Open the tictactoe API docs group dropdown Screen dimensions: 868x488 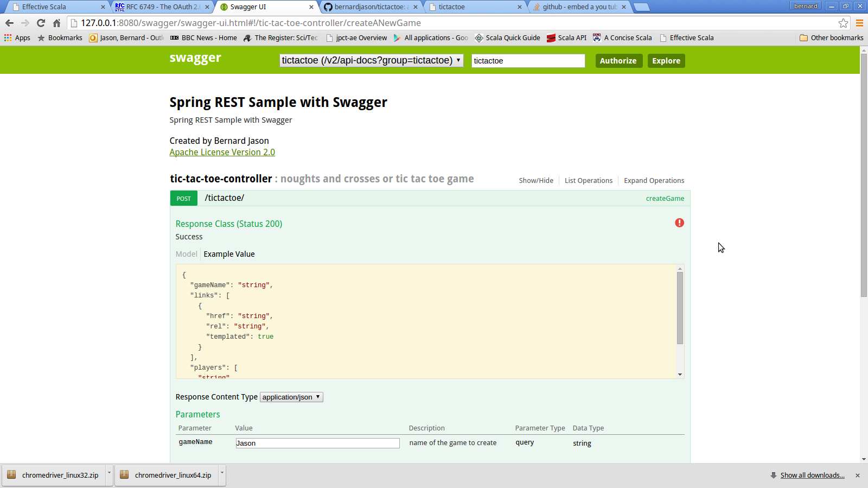tap(372, 60)
